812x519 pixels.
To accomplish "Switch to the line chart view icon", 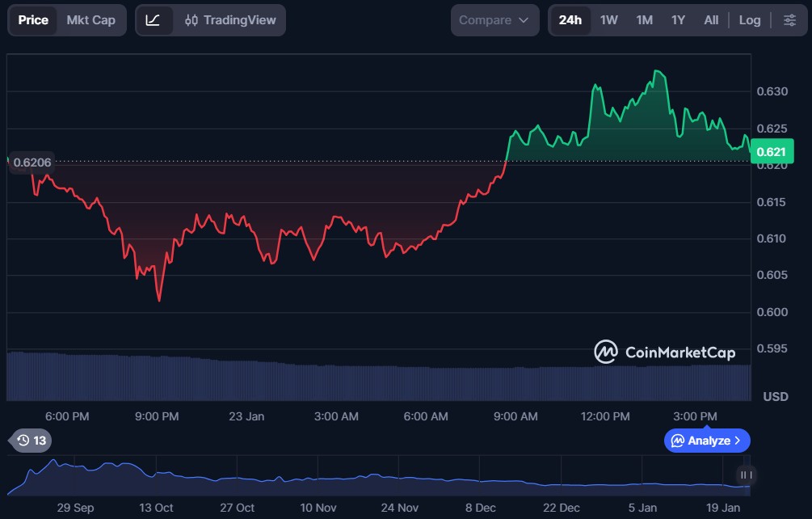I will [x=154, y=20].
